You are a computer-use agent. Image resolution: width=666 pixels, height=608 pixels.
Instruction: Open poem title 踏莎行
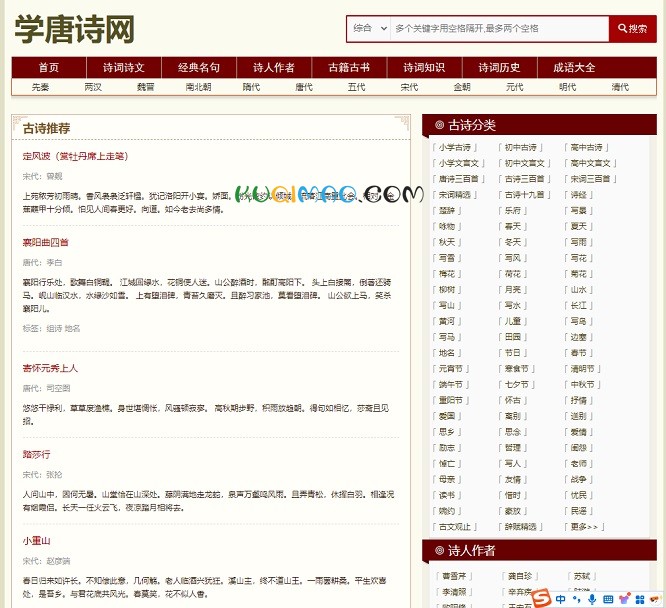click(x=36, y=455)
